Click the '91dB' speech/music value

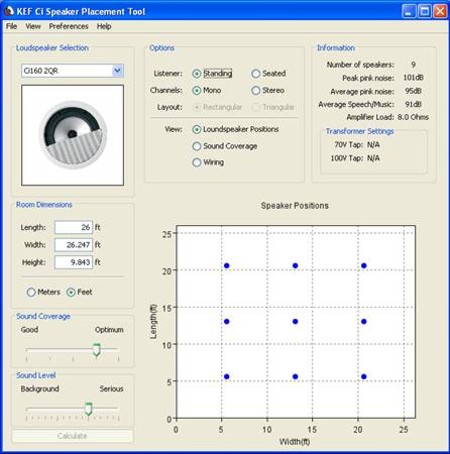point(413,104)
